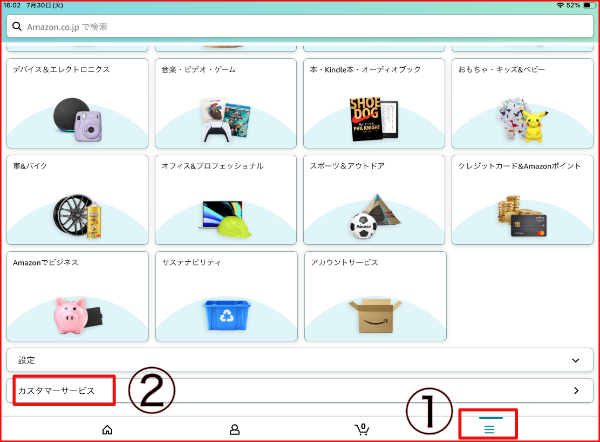This screenshot has height=442, width=600.
Task: Tap the 7月30日(火) date in status bar
Action: 45,5
